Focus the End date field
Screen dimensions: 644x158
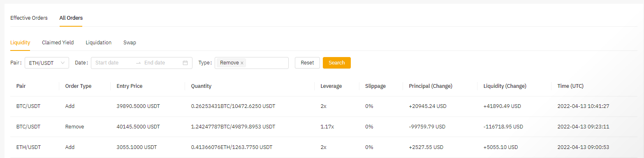tap(161, 63)
